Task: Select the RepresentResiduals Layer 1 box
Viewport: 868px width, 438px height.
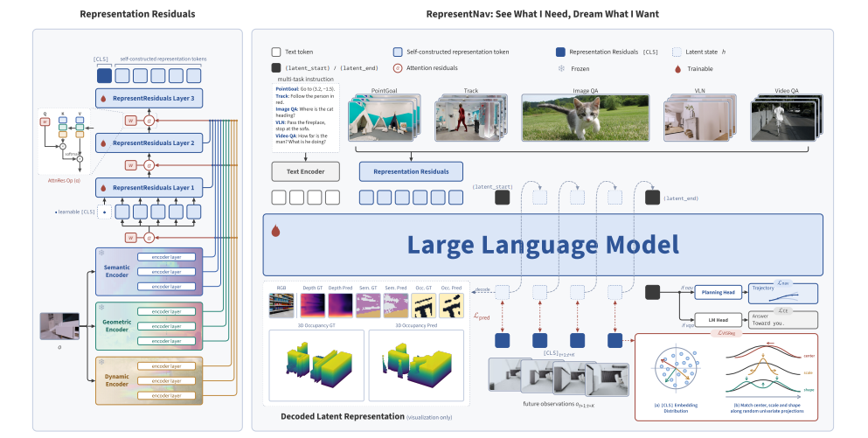Action: tap(149, 188)
